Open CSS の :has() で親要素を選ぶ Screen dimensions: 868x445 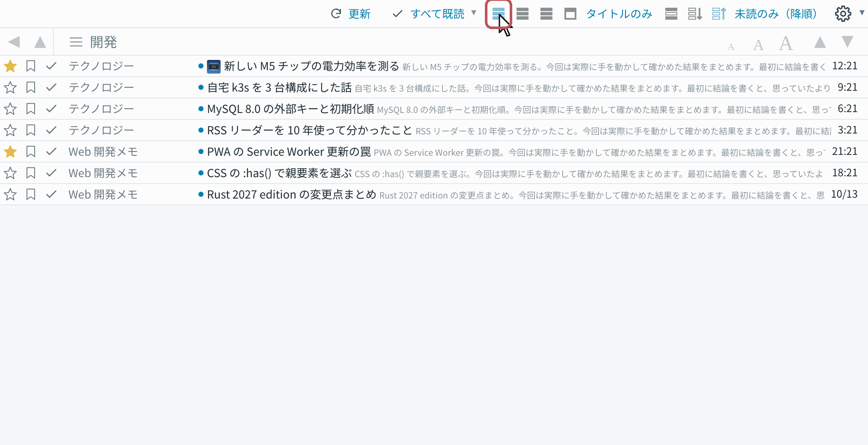coord(279,173)
